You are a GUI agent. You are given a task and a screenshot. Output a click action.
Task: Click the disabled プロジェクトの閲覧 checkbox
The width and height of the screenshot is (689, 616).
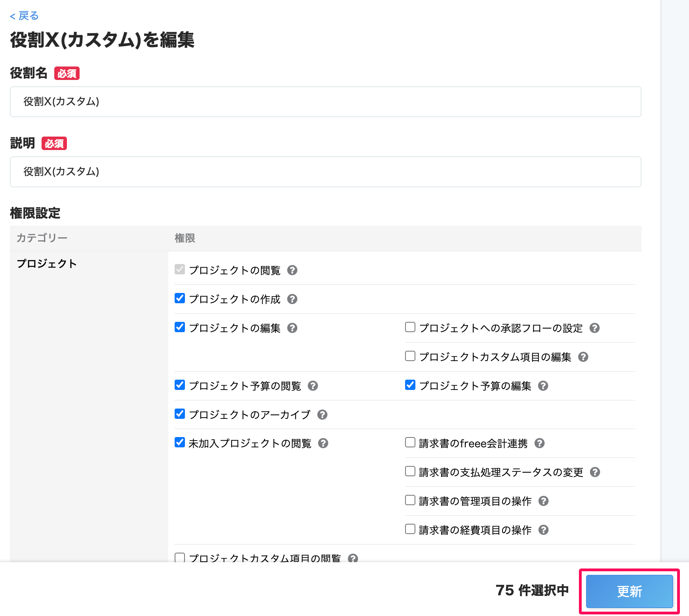[x=180, y=269]
